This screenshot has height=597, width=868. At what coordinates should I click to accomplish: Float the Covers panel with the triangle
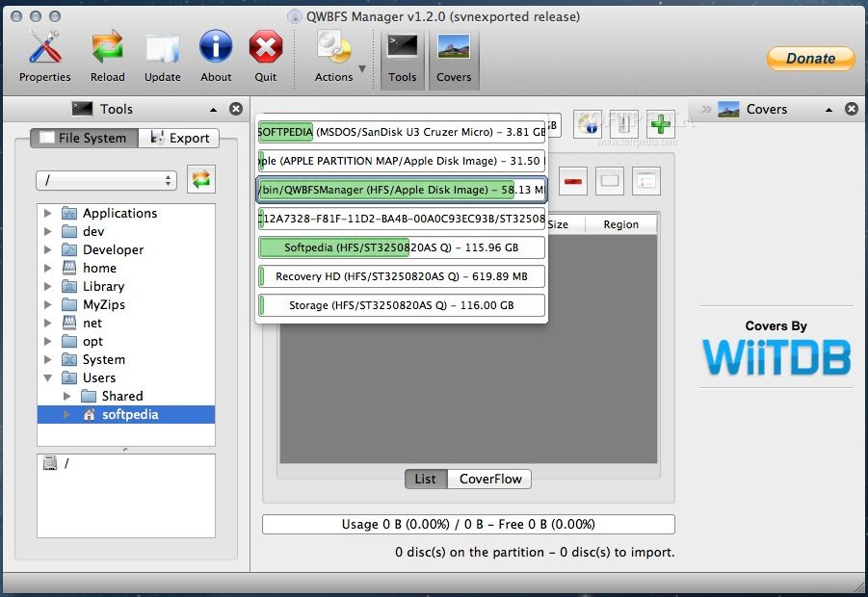coord(829,110)
